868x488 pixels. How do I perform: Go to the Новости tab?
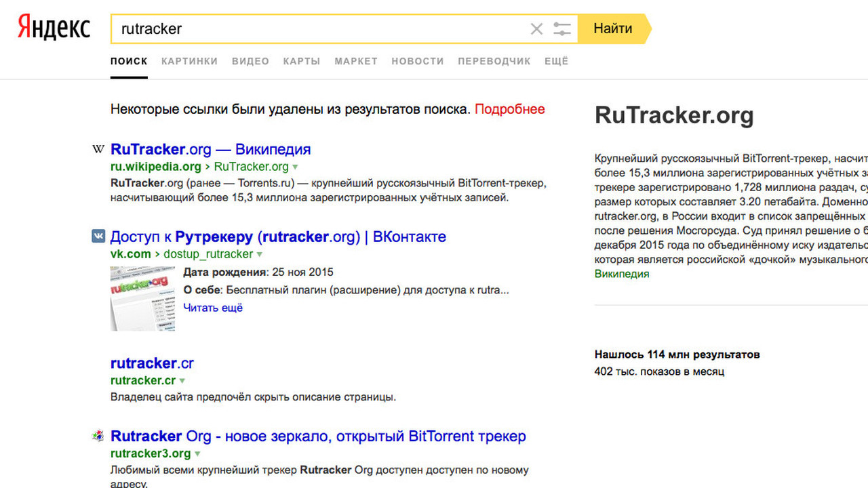pyautogui.click(x=418, y=61)
